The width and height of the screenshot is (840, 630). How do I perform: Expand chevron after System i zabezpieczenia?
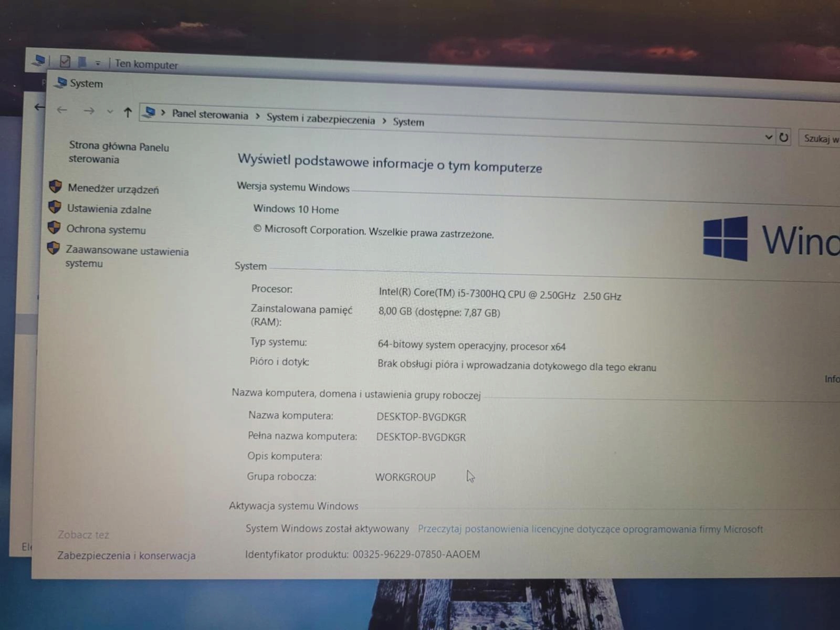384,121
